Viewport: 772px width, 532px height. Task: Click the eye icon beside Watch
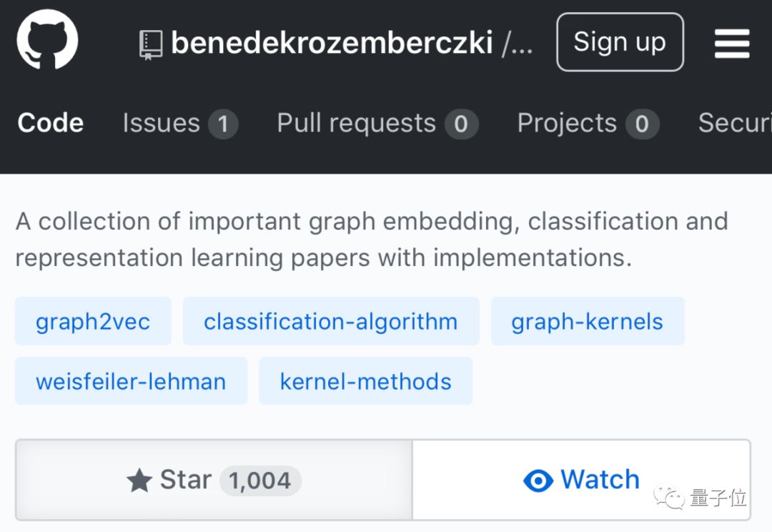538,481
